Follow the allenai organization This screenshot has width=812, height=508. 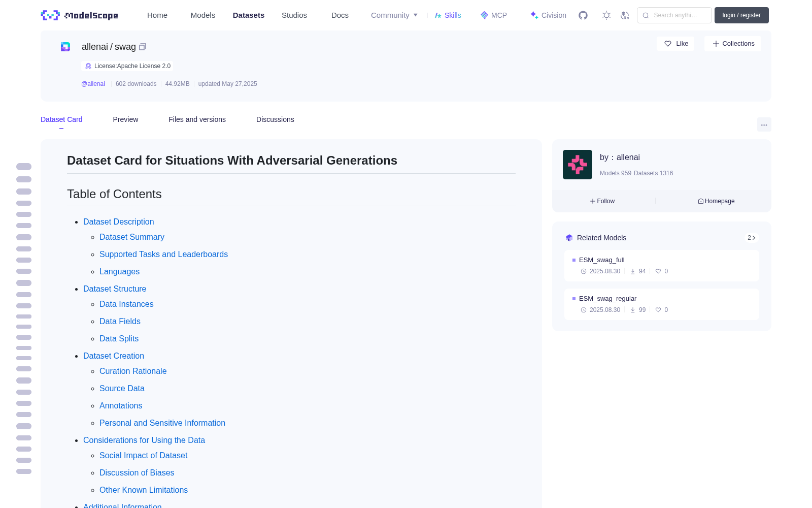(602, 201)
